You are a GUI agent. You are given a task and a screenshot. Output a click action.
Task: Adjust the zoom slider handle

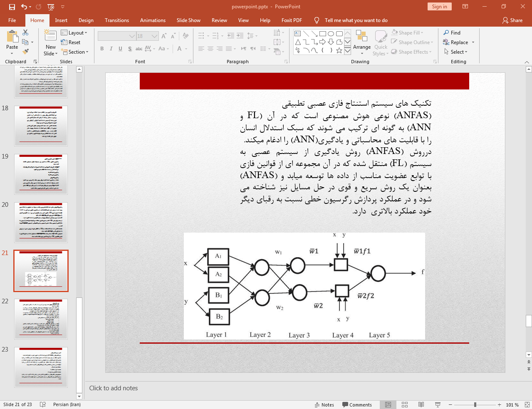(475, 404)
